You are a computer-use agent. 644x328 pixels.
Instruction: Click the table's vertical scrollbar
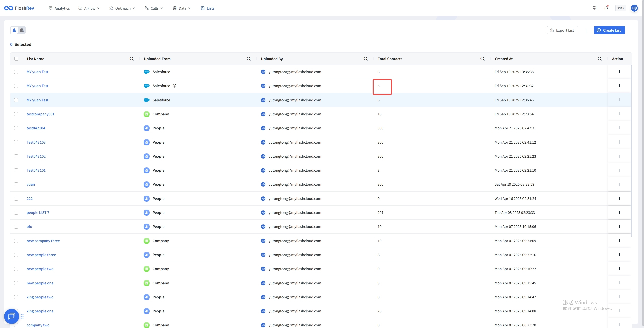631,151
